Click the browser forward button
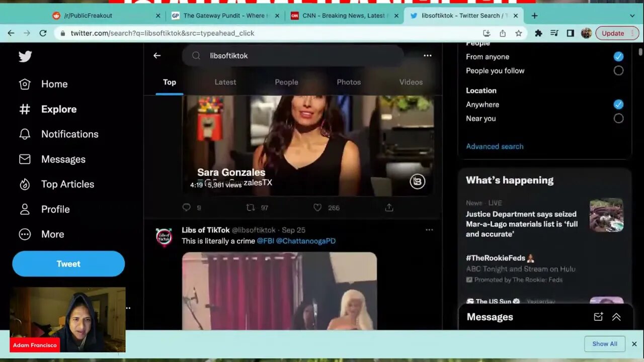Viewport: 644px width, 362px height. click(x=27, y=33)
